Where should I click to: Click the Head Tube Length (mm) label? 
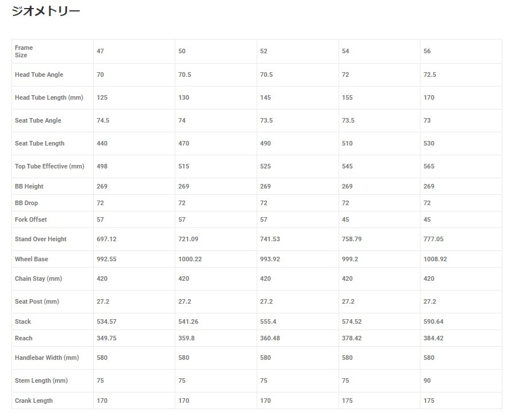click(x=49, y=98)
